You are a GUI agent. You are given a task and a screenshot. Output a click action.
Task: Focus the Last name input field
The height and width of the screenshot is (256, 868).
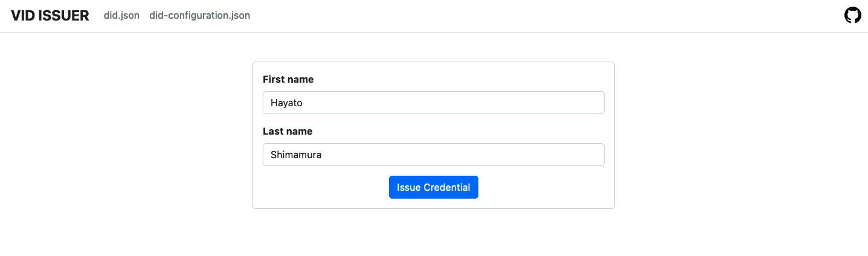pyautogui.click(x=433, y=155)
